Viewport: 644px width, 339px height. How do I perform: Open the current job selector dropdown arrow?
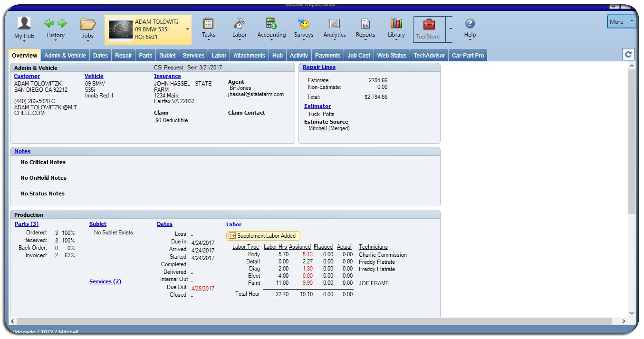coord(187,29)
